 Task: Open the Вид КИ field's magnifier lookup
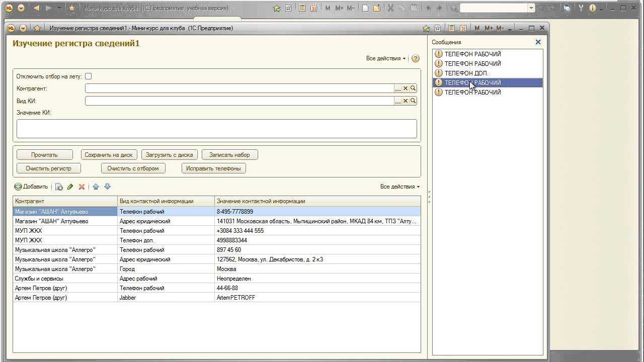pos(413,101)
